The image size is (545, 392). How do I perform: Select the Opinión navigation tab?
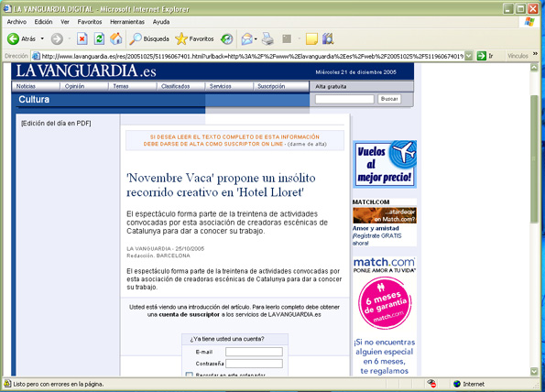(x=74, y=86)
